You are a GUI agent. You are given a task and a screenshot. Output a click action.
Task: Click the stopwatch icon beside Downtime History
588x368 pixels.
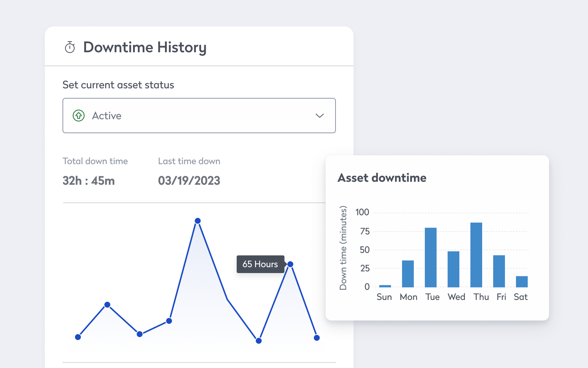point(70,47)
